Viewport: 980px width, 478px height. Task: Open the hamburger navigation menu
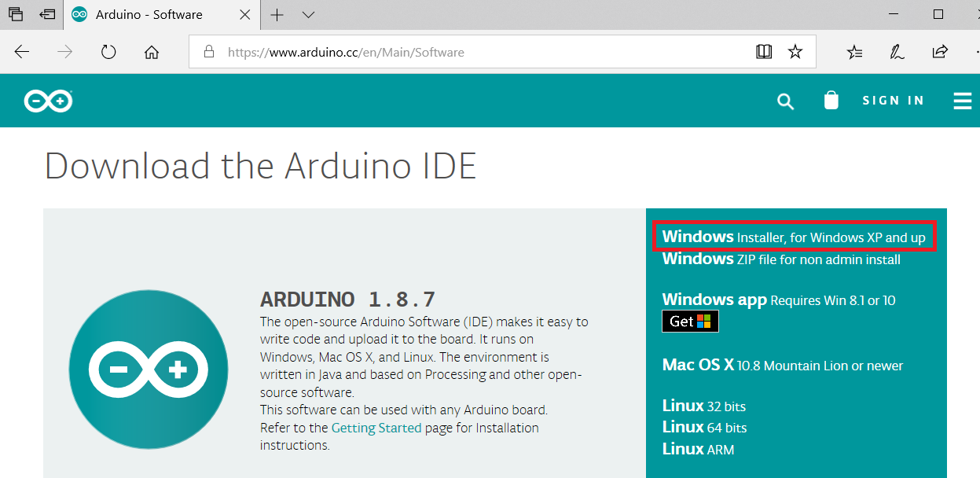click(963, 101)
